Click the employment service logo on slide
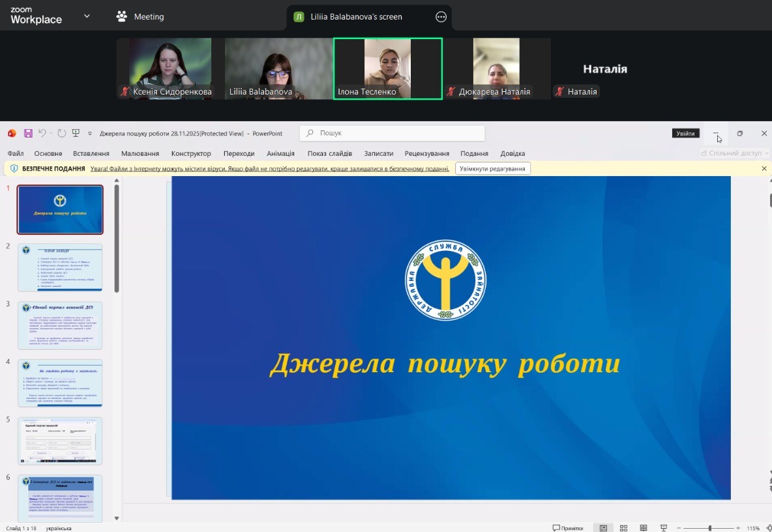The width and height of the screenshot is (772, 532). 445,280
